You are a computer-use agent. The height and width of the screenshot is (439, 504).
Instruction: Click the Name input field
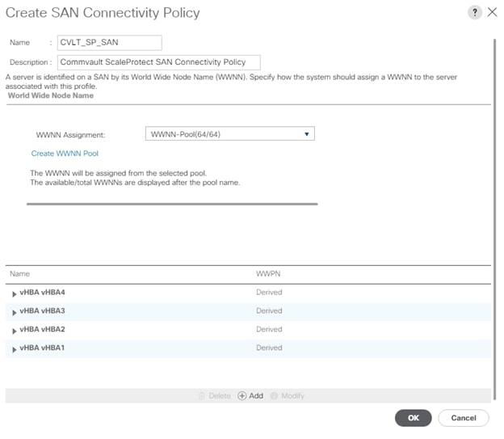click(108, 43)
